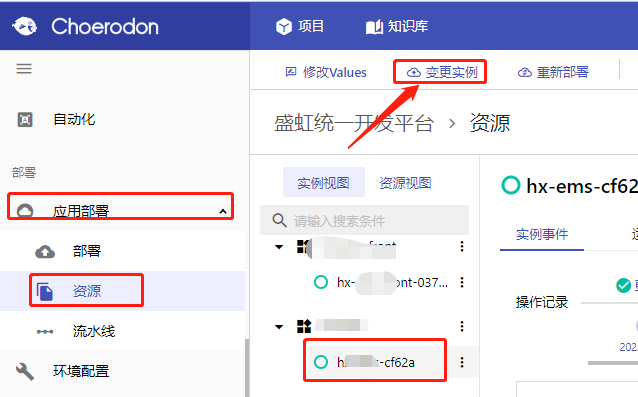Open more options for first application
The width and height of the screenshot is (638, 397).
[462, 246]
